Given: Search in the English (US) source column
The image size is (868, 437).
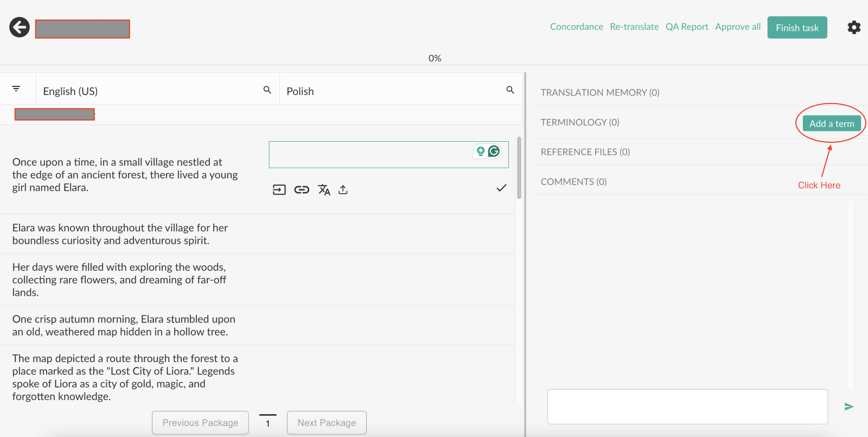Looking at the screenshot, I should click(267, 90).
